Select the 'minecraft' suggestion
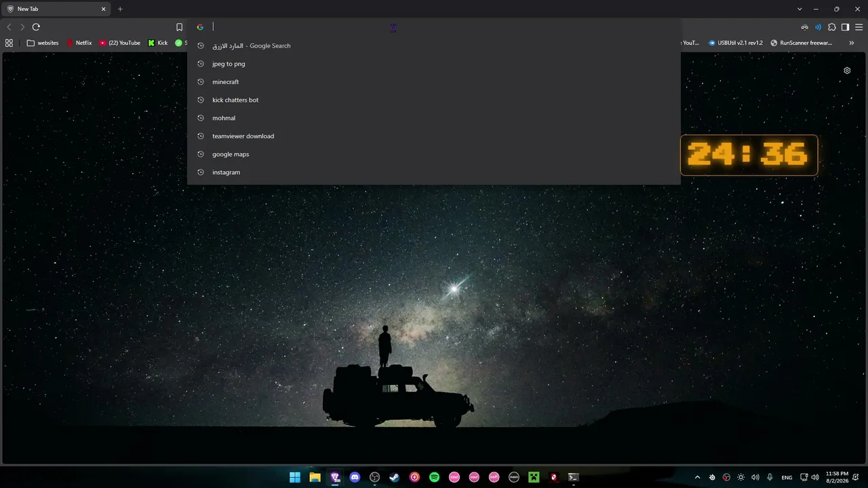Screen dimensions: 868x488 pos(434,82)
